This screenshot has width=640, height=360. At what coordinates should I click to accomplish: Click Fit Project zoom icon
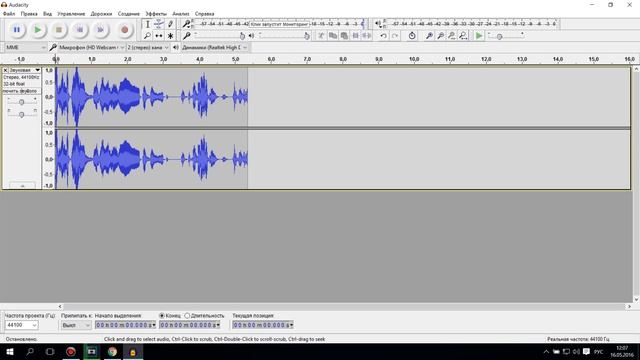pos(463,36)
